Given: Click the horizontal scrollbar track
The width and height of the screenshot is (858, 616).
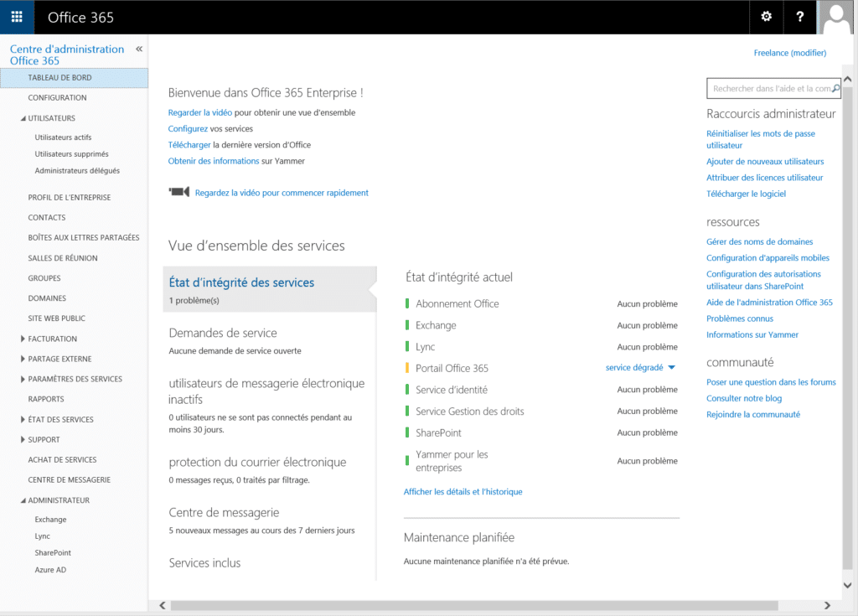Looking at the screenshot, I should pos(474,606).
